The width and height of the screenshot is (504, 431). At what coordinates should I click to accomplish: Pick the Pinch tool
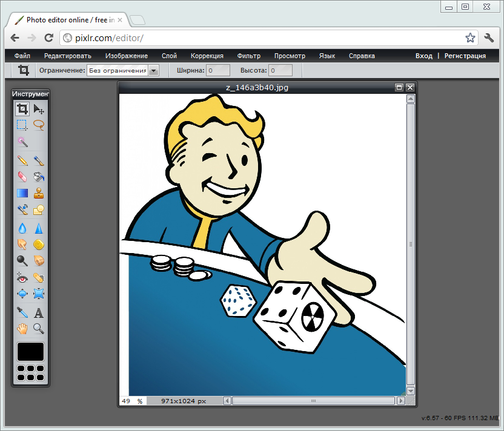[39, 294]
